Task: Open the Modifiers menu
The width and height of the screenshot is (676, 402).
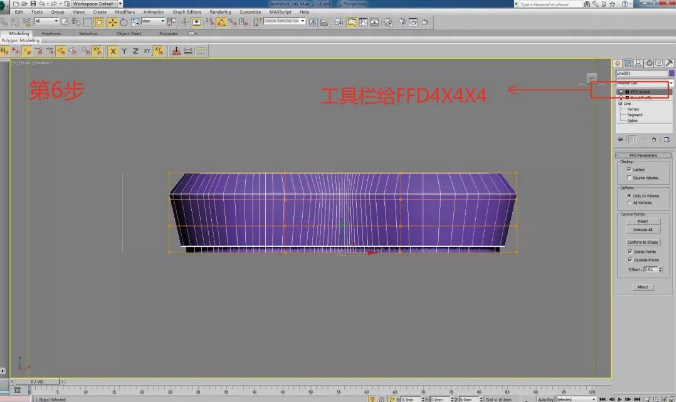Action: 124,12
